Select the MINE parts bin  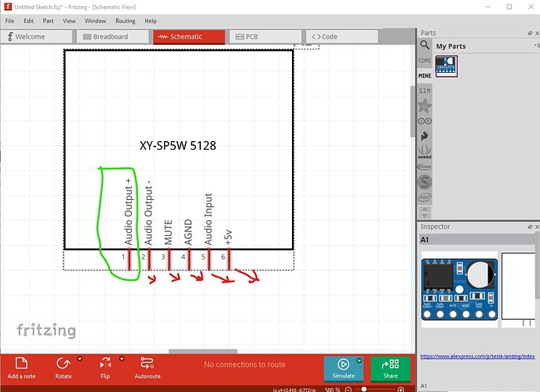(425, 75)
